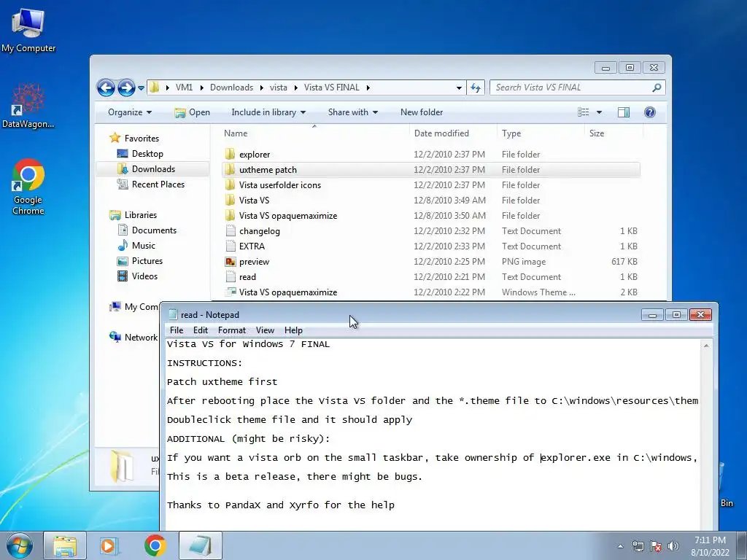747x560 pixels.
Task: Open the recent locations dropdown arrow
Action: 141,88
